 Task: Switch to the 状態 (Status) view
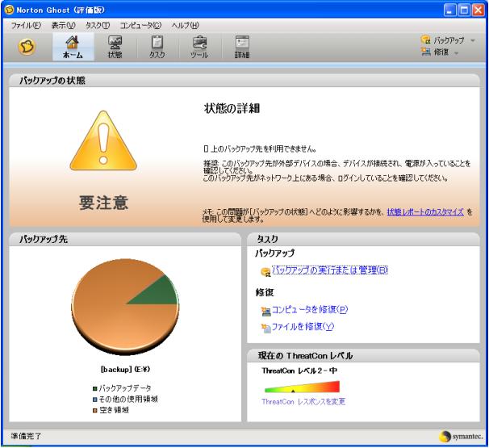[x=115, y=47]
